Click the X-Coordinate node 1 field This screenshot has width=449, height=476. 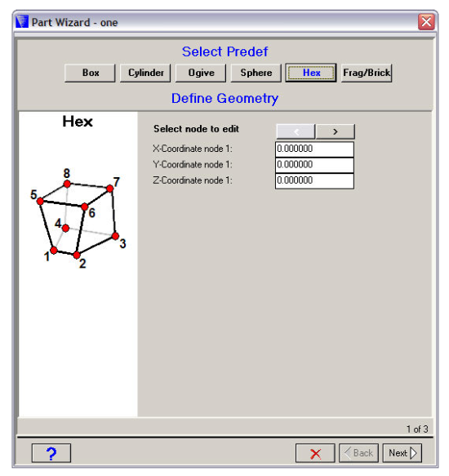pos(314,149)
